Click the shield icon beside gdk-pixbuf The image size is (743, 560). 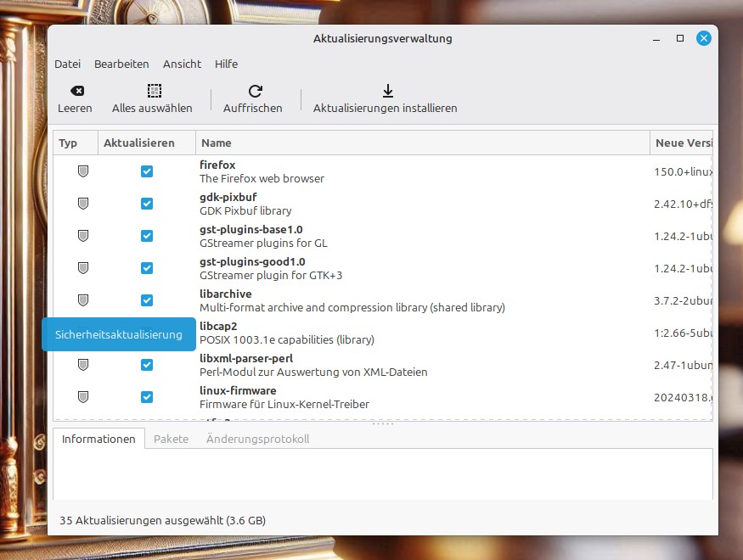(x=83, y=204)
